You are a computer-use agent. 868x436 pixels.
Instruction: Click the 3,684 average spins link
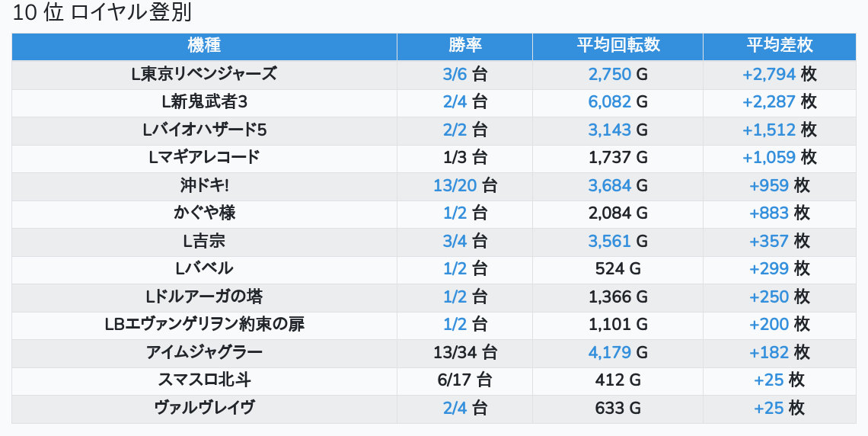(x=609, y=185)
